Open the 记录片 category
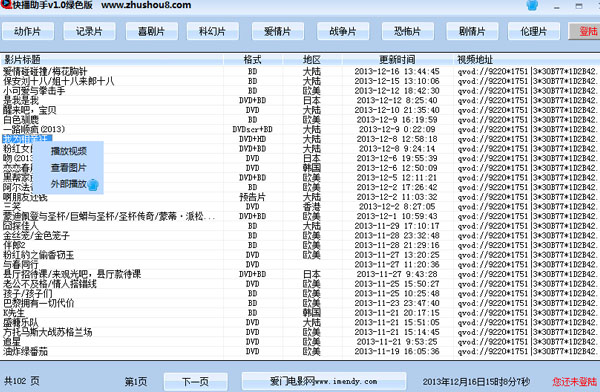 pos(89,31)
